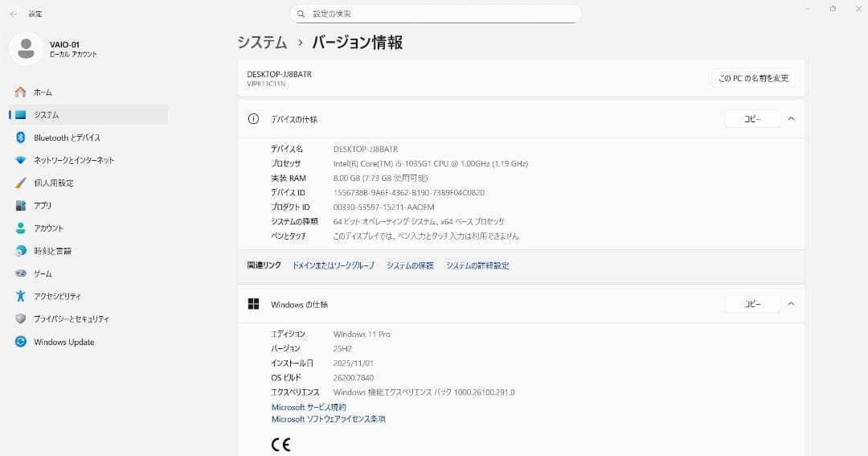The height and width of the screenshot is (456, 868).
Task: Collapse the デバイスの仕様 section chevron
Action: 791,118
